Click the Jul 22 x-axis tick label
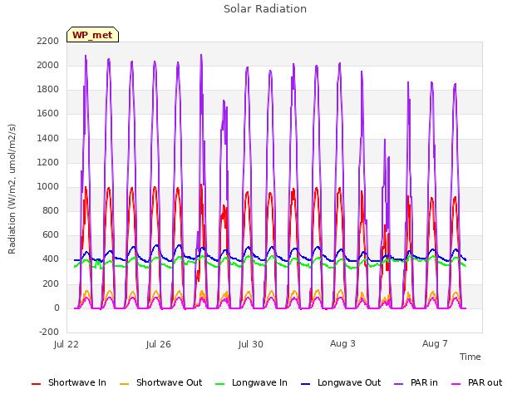 (66, 344)
